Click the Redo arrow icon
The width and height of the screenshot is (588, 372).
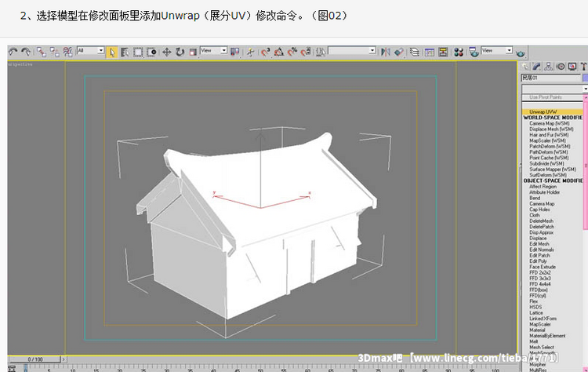pos(26,52)
